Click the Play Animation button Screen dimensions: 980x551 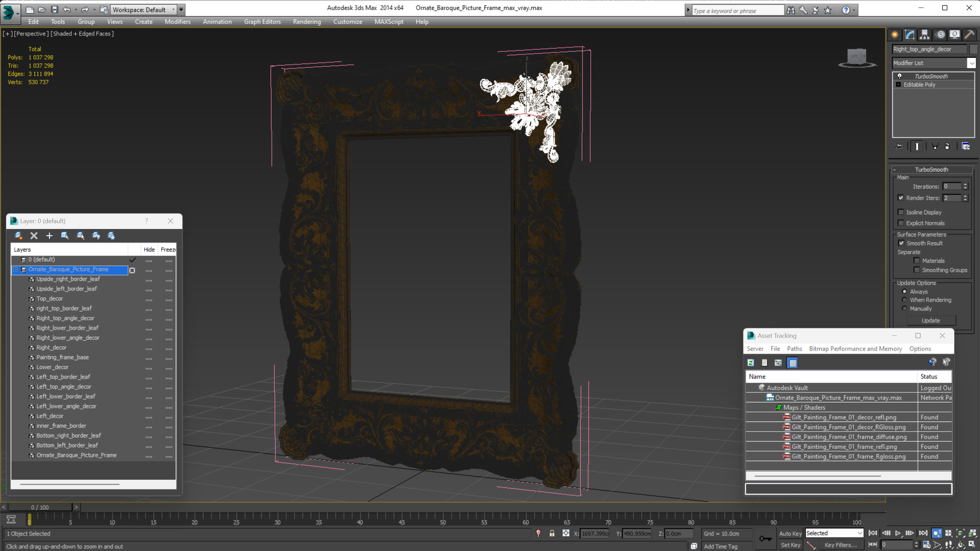pyautogui.click(x=898, y=533)
